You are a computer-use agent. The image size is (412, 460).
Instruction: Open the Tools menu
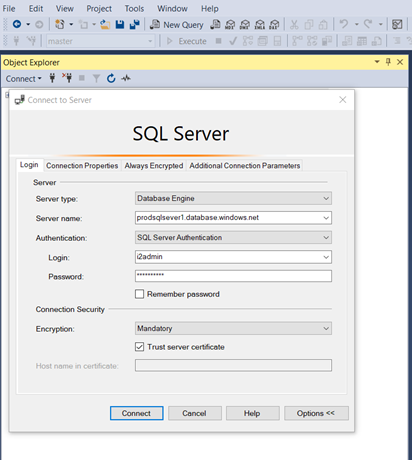(134, 8)
